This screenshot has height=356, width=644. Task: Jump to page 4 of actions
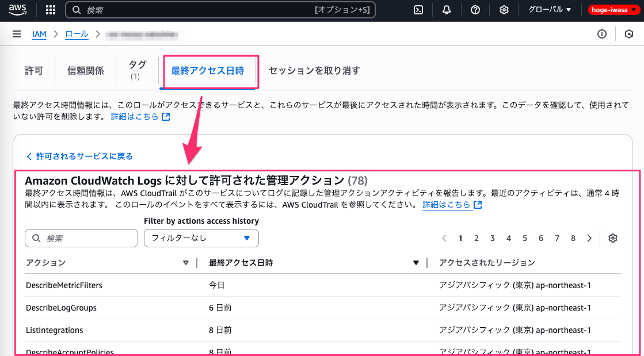508,238
